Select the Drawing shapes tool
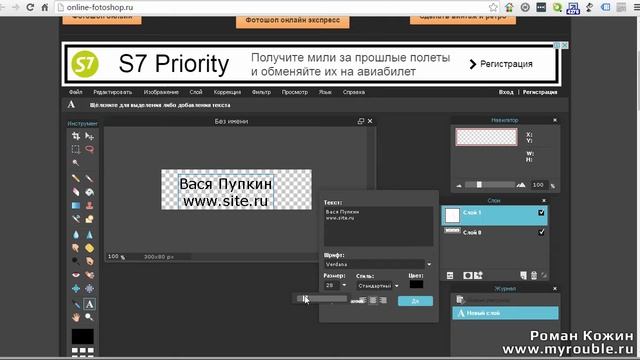Screen dimensions: 640x360 coord(89,219)
